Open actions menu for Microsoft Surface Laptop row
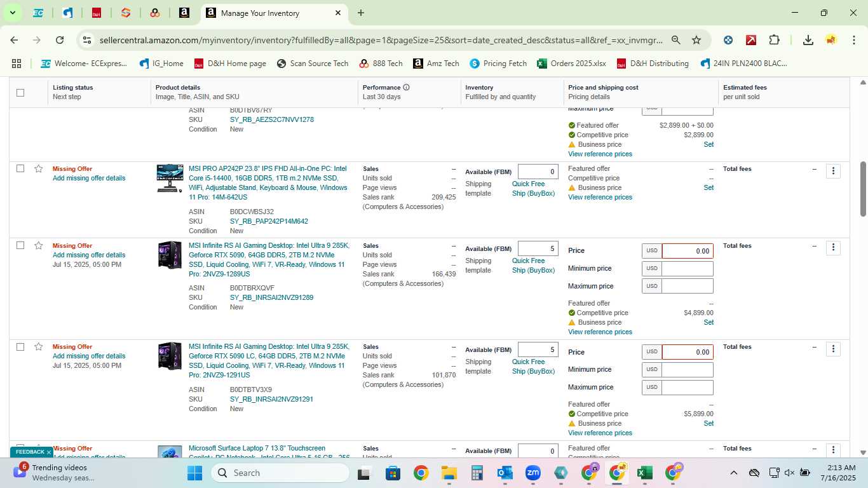Image resolution: width=868 pixels, height=488 pixels. [833, 450]
